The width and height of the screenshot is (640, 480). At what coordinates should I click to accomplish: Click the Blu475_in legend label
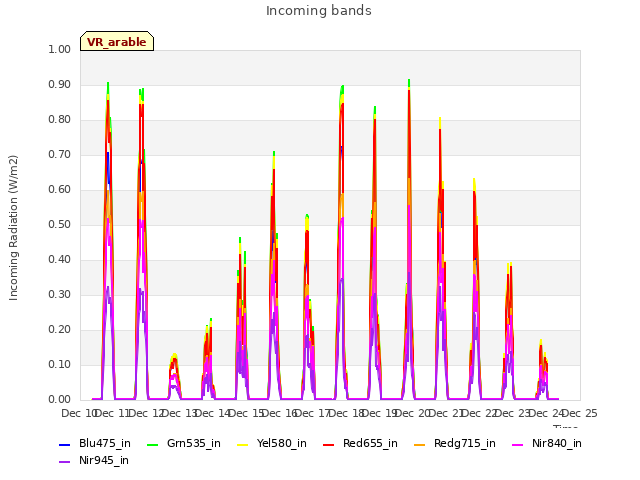105,444
